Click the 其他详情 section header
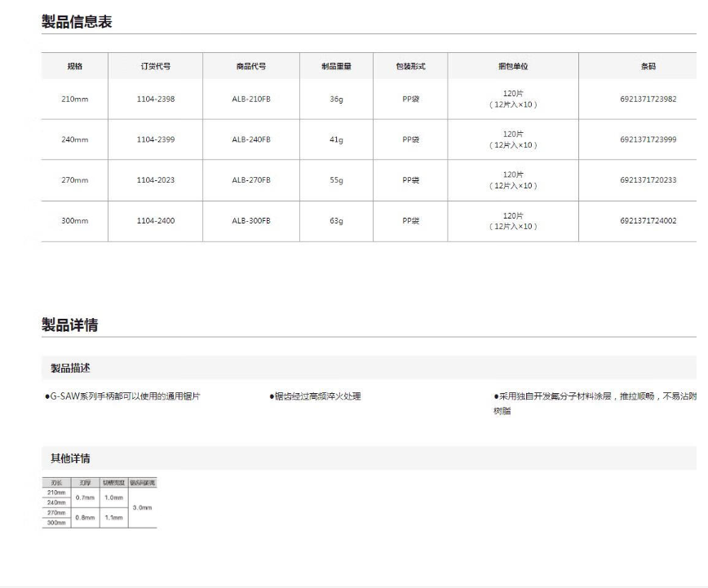 point(71,458)
